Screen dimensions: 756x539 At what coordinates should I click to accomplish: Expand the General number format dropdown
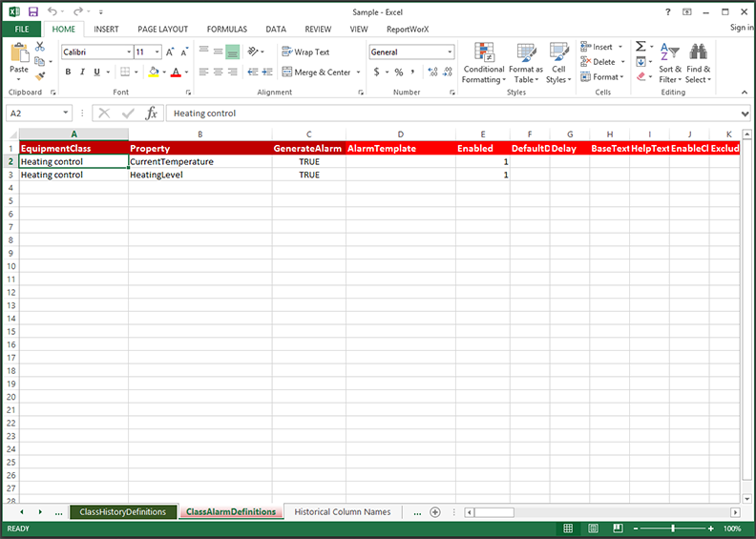[449, 52]
